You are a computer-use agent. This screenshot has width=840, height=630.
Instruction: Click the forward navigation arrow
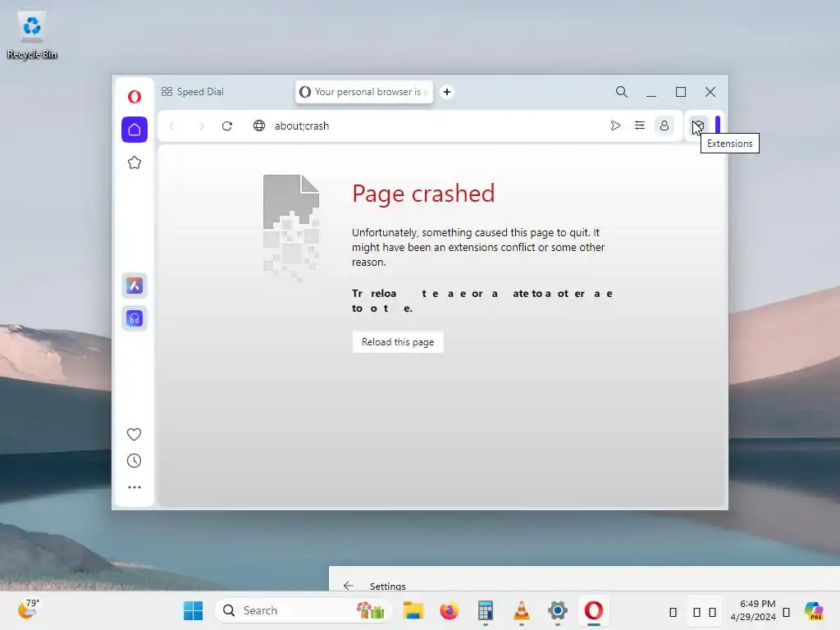[x=202, y=126]
